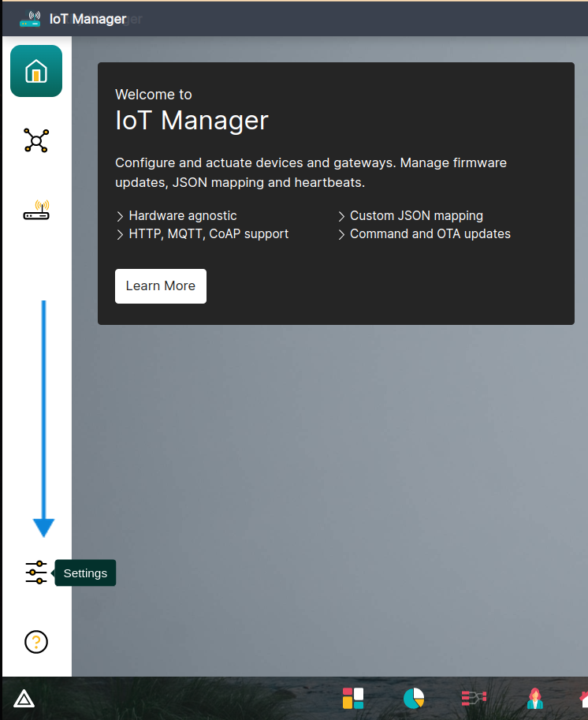Click the IoT Manager title in the top bar
Image resolution: width=588 pixels, height=720 pixels.
89,18
